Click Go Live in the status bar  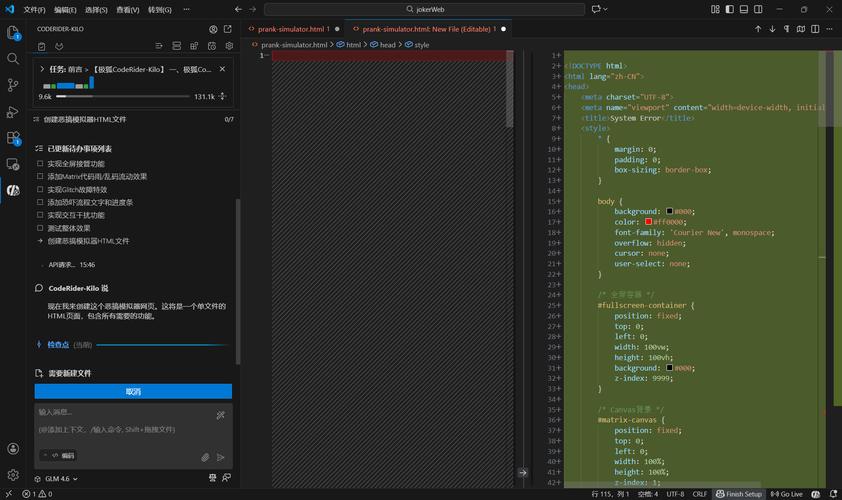coord(787,494)
